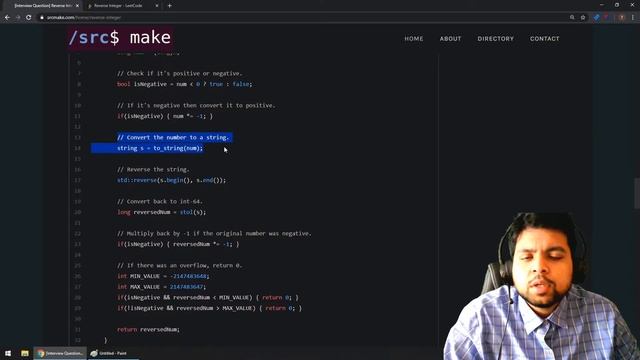Open the Chrome three-dot menu
Image resolution: width=640 pixels, height=360 pixels.
(x=633, y=18)
